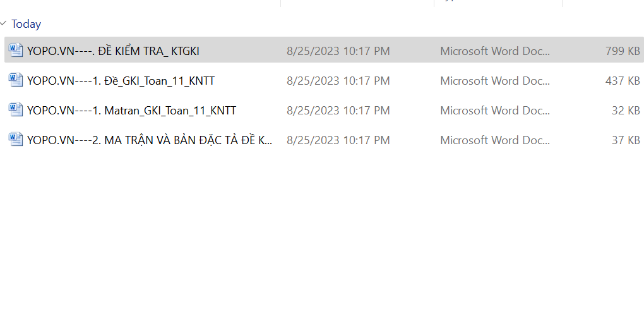
Task: Select file name YOPO.VN----. ĐỀ KIỂM TRA_ KTGKI
Action: 113,51
